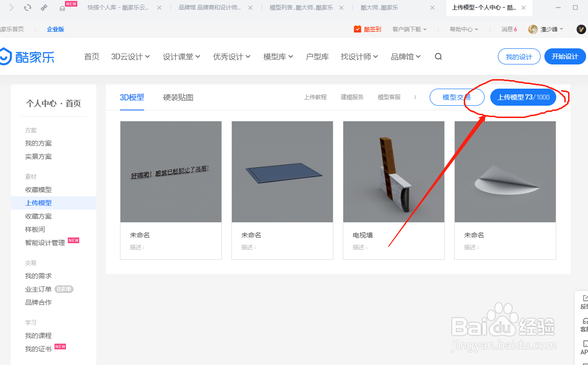The height and width of the screenshot is (365, 588).
Task: Expand the 设计课堂 dropdown menu
Action: [x=182, y=56]
